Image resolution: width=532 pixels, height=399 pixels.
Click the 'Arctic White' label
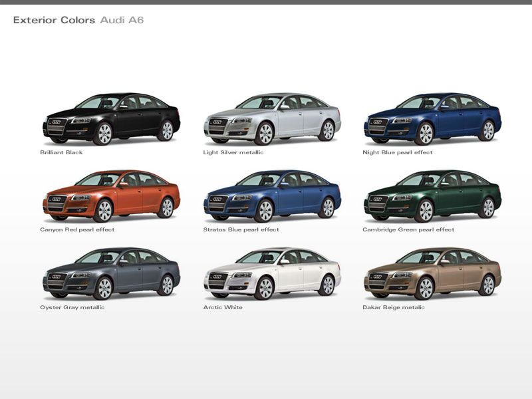coord(223,307)
